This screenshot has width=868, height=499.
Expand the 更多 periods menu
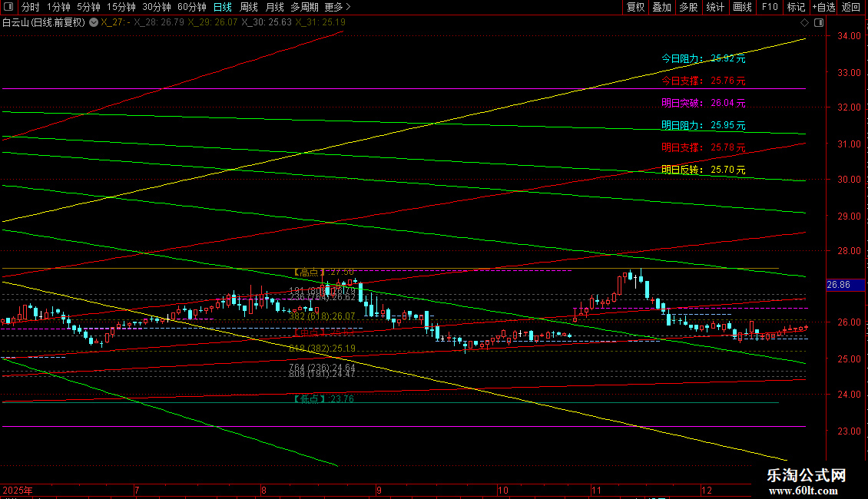point(337,7)
